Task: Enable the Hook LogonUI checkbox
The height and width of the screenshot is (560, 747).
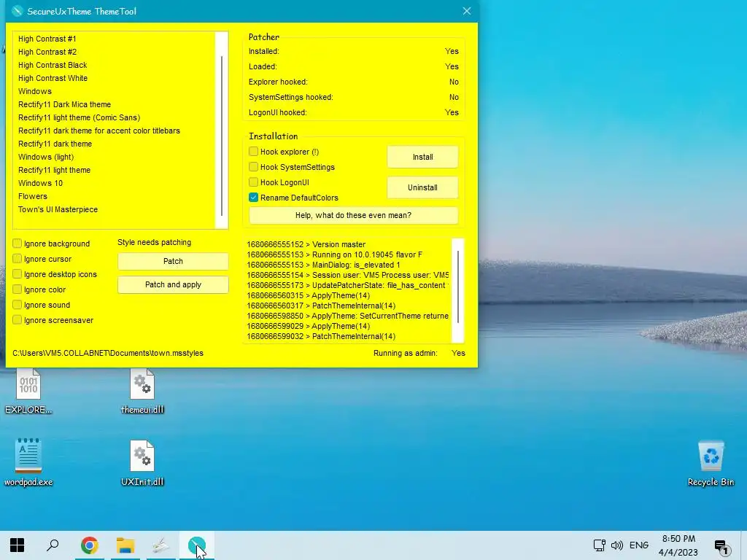Action: click(253, 182)
